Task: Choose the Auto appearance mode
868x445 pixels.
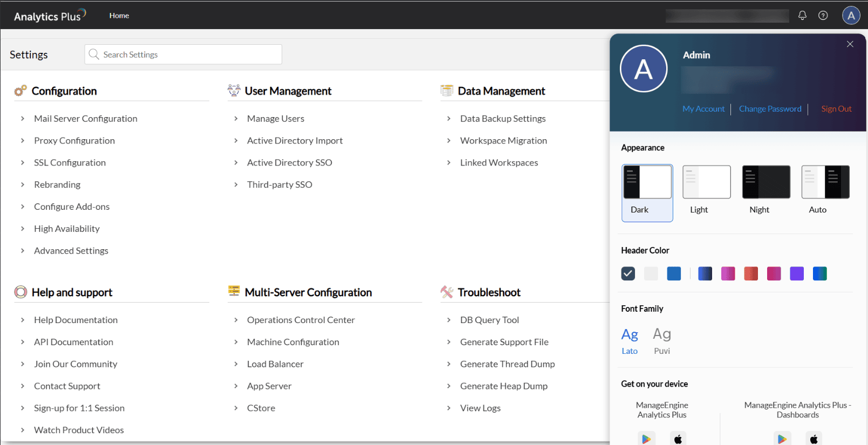Action: [x=825, y=182]
